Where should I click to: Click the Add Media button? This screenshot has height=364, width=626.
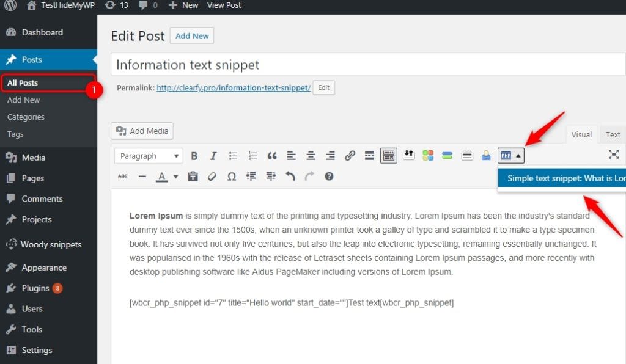142,131
